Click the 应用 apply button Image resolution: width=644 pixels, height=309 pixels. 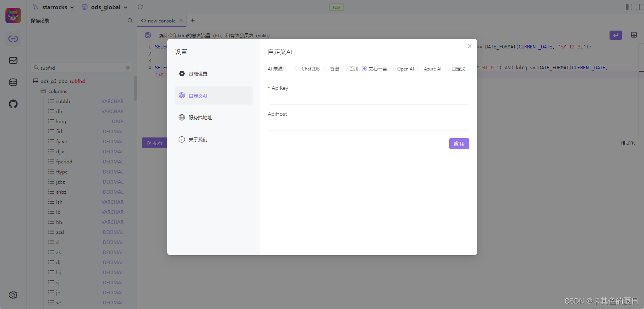click(459, 144)
